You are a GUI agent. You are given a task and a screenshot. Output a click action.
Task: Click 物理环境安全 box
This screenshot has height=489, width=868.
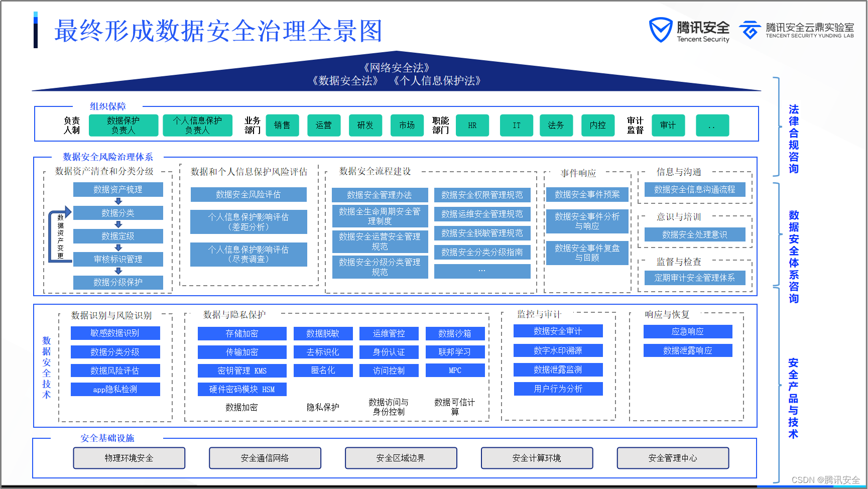[129, 458]
